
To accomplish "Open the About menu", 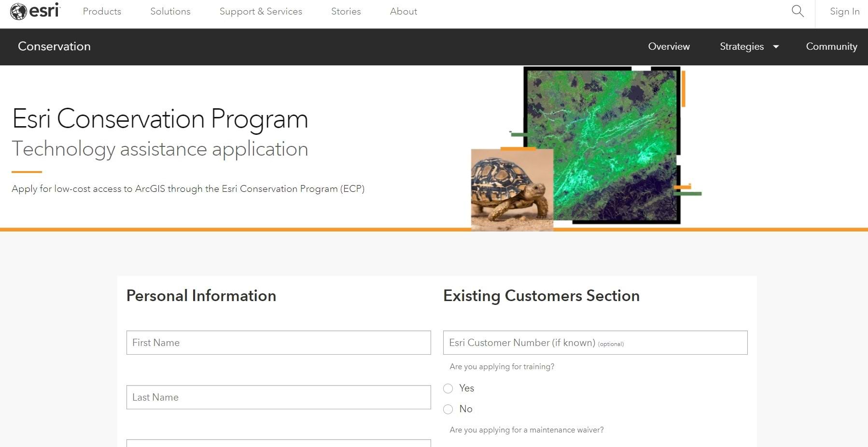I will (404, 11).
